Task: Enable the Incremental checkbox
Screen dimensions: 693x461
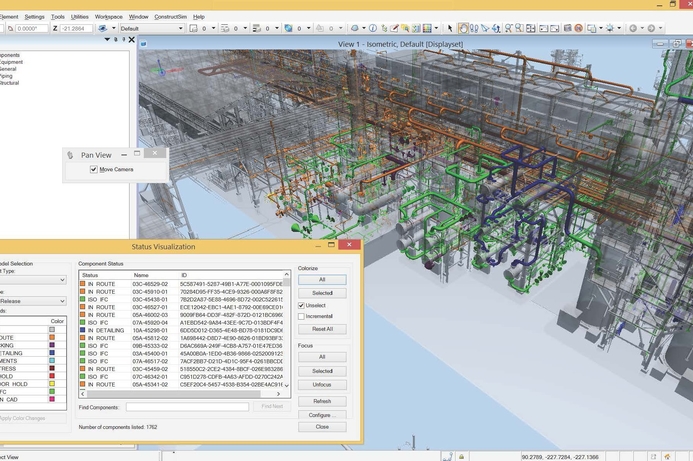Action: [301, 316]
